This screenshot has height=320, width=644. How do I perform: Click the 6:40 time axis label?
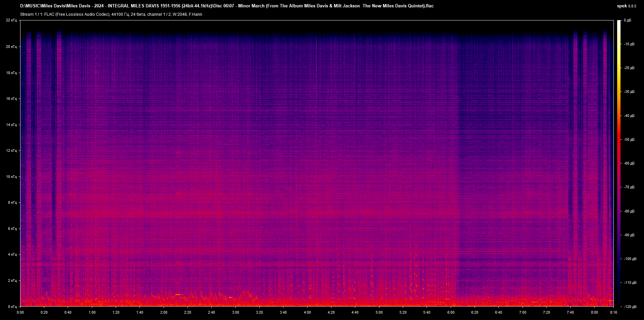click(499, 312)
